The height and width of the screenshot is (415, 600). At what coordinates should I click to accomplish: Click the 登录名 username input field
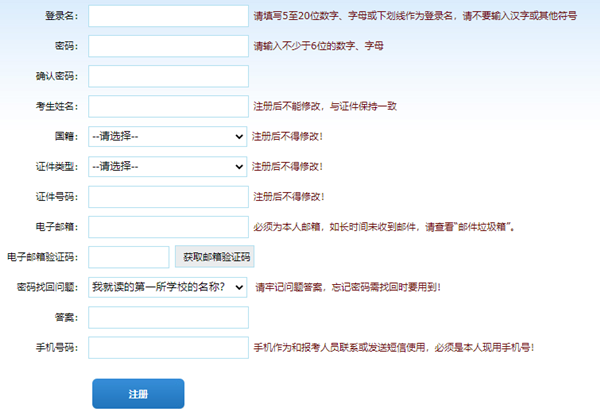coord(167,16)
